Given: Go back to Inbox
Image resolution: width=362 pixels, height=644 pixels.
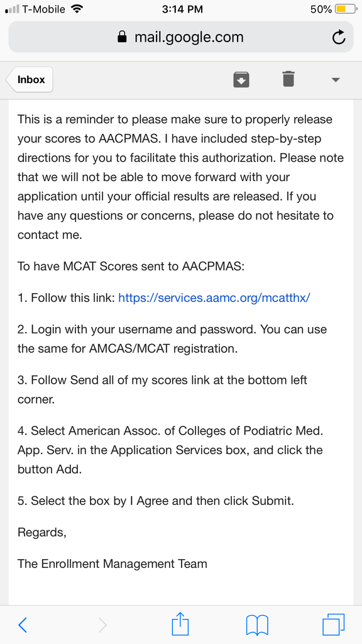Looking at the screenshot, I should (x=30, y=80).
